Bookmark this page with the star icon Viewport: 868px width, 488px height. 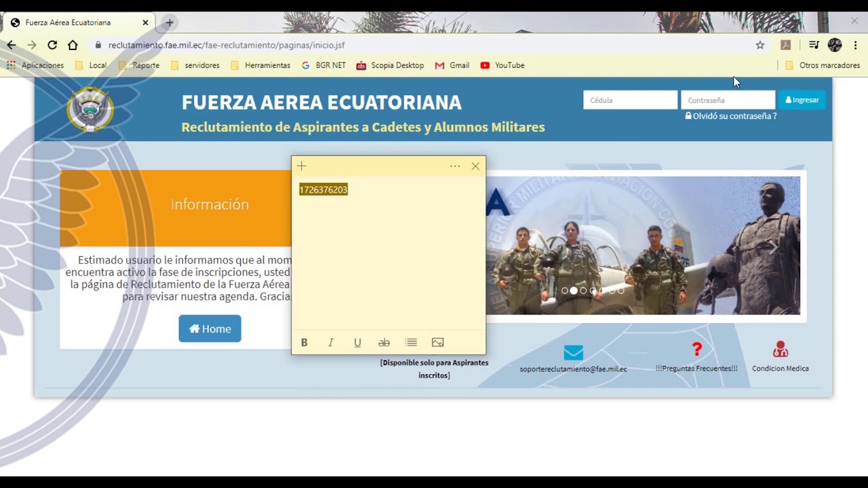pos(760,45)
